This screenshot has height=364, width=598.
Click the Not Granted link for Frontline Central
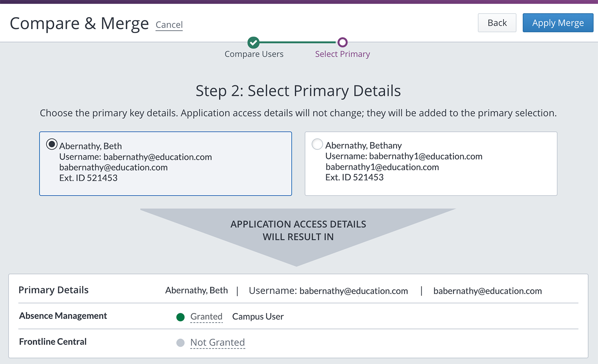217,342
